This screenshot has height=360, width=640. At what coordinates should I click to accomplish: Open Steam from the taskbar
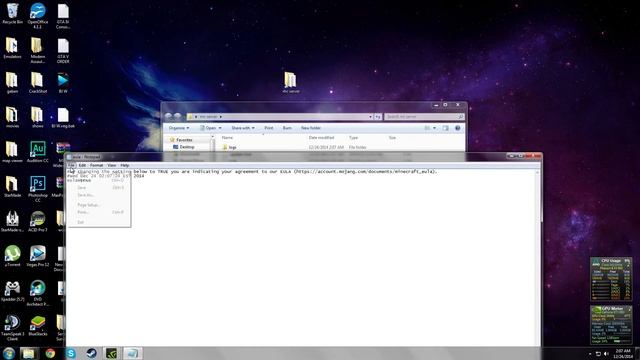[x=91, y=353]
